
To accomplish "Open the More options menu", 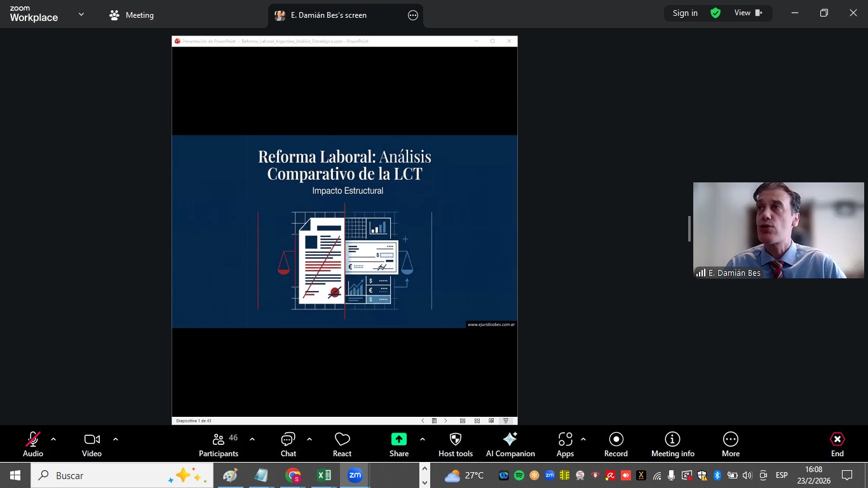I will coord(731,444).
